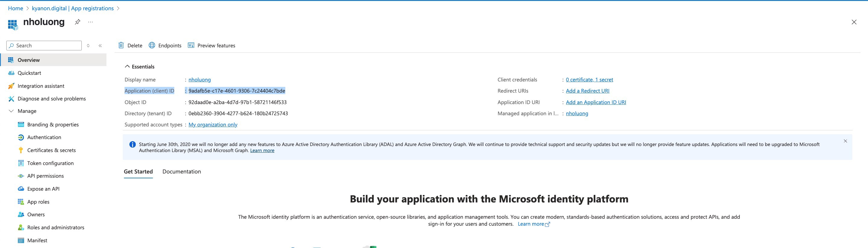Open Learn more in ADAL notice
Viewport: 868px width, 248px height.
coord(262,151)
